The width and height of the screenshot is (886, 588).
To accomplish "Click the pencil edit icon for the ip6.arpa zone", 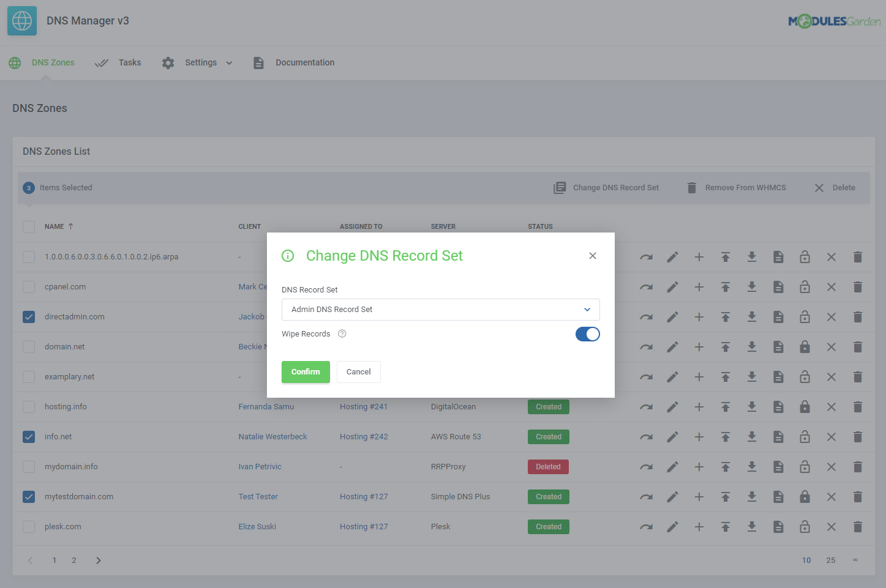I will (x=672, y=257).
